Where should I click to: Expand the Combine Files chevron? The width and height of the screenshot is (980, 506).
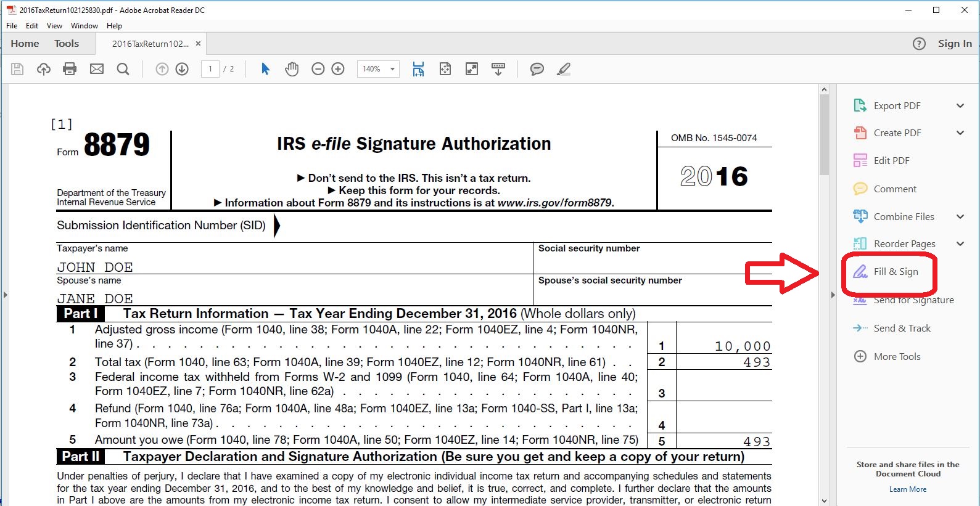[x=960, y=216]
